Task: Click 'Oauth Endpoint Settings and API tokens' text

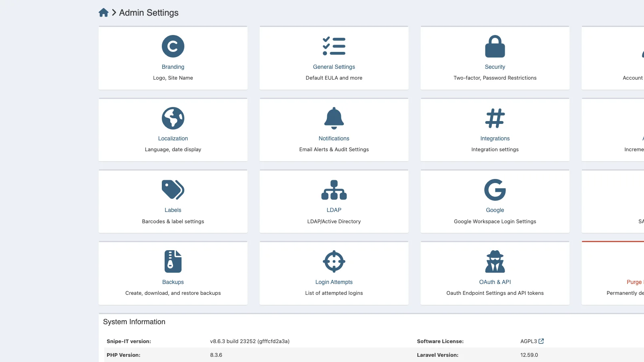Action: (495, 293)
